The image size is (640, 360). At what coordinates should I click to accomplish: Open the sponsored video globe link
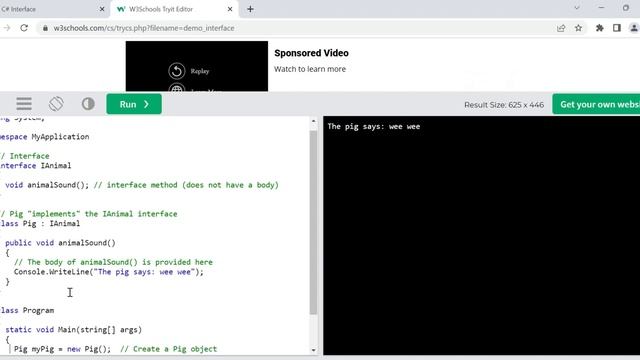[177, 88]
